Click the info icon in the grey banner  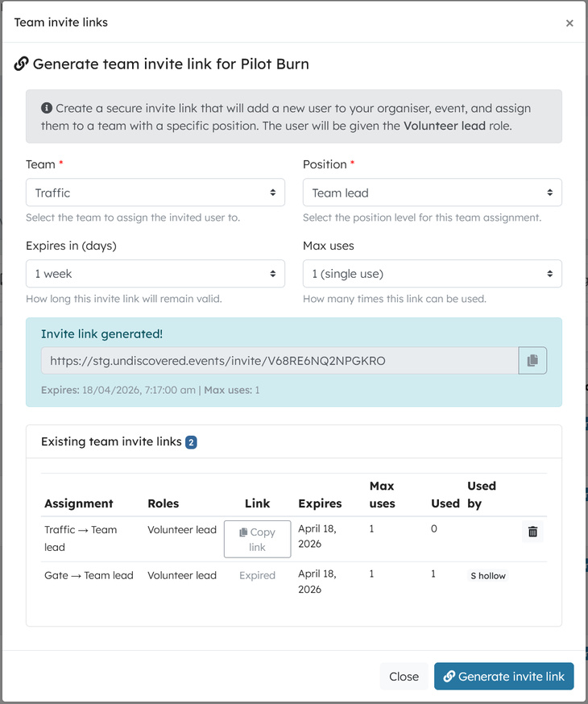point(47,108)
